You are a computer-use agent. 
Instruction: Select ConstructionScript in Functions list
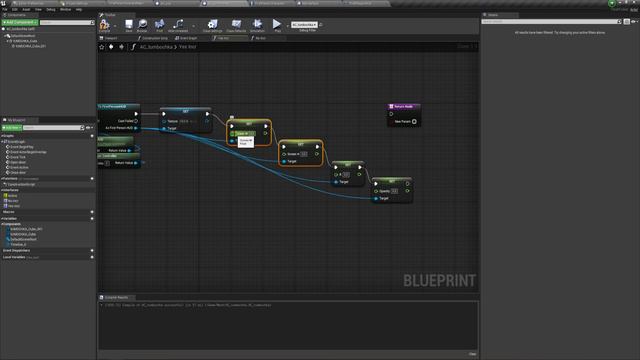[x=22, y=184]
